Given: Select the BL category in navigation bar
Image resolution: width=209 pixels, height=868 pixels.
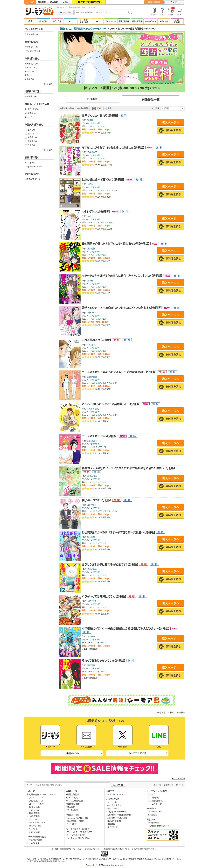Looking at the screenshot, I should click(x=70, y=21).
